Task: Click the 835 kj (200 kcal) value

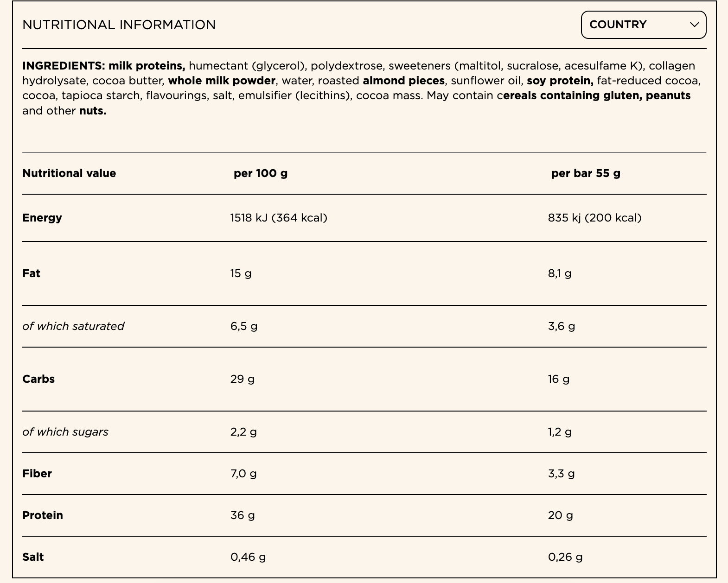Action: [x=595, y=218]
